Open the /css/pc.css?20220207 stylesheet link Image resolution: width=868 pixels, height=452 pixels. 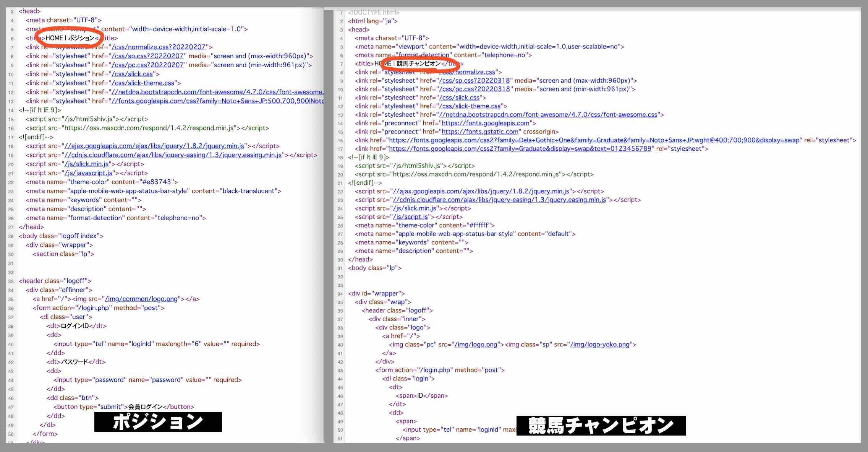[147, 65]
